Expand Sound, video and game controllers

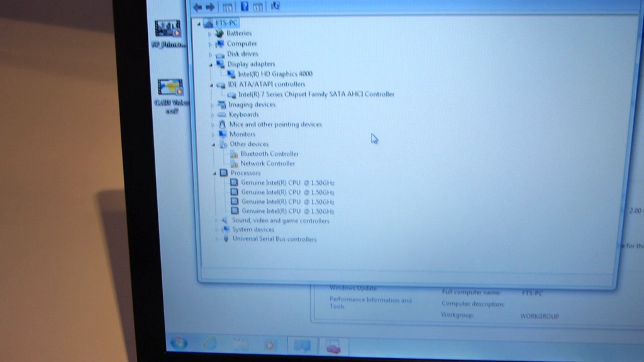[216, 221]
